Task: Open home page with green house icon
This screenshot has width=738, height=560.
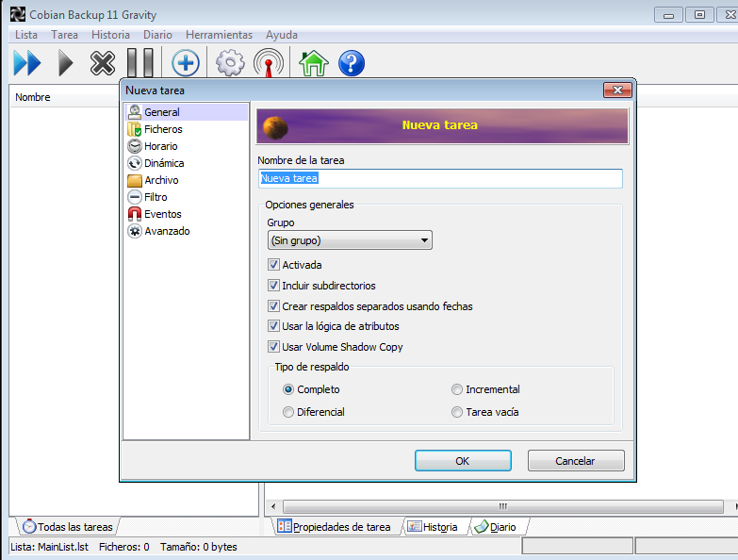Action: tap(314, 62)
